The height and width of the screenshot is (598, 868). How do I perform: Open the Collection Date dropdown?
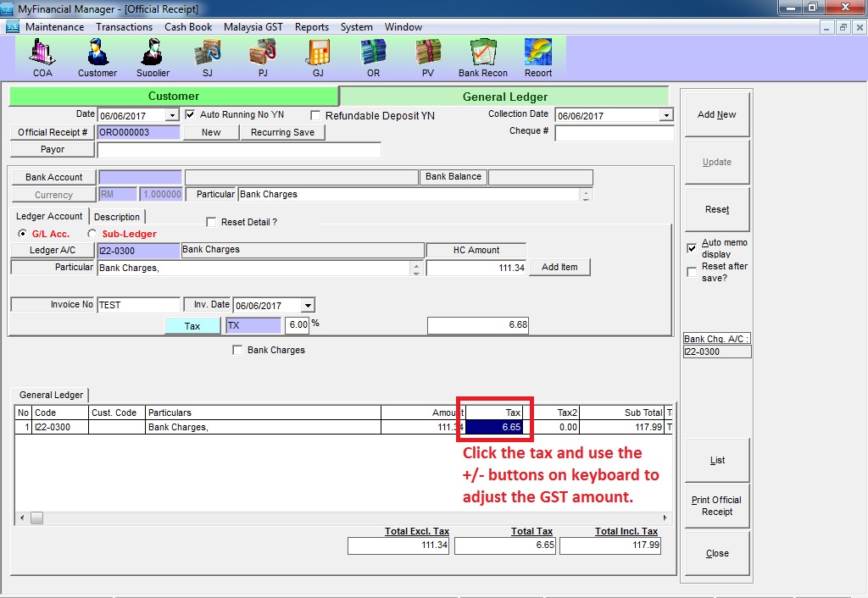coord(665,115)
